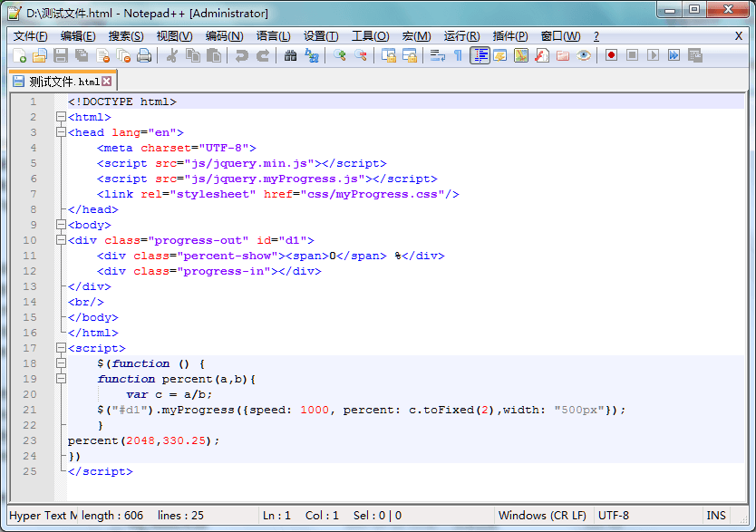756x532 pixels.
Task: Click the Undo arrow icon
Action: coord(241,56)
